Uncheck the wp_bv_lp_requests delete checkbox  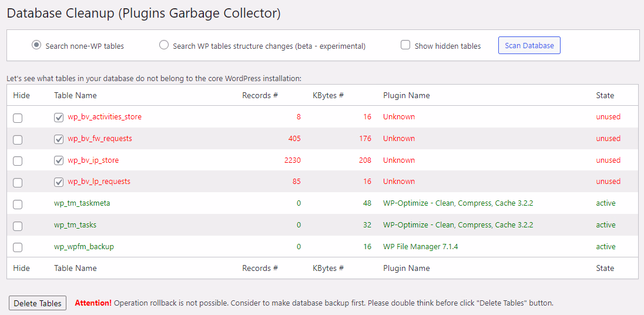[x=59, y=182]
